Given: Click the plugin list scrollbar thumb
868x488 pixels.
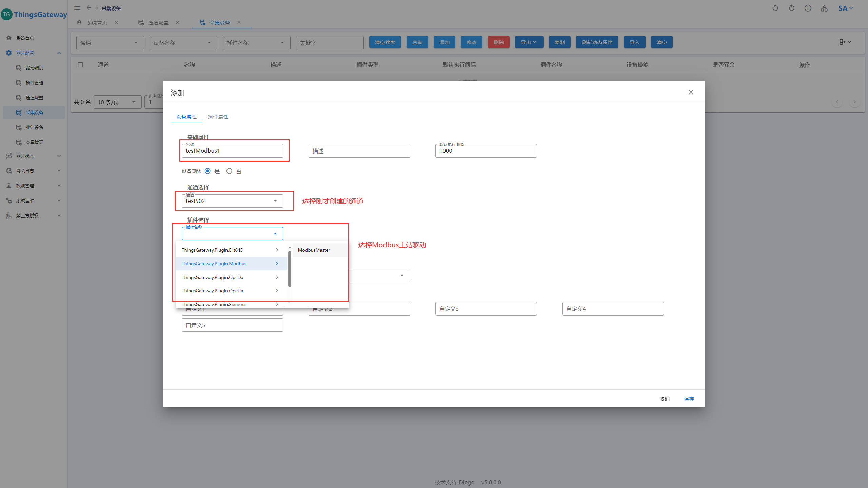Looking at the screenshot, I should tap(290, 268).
